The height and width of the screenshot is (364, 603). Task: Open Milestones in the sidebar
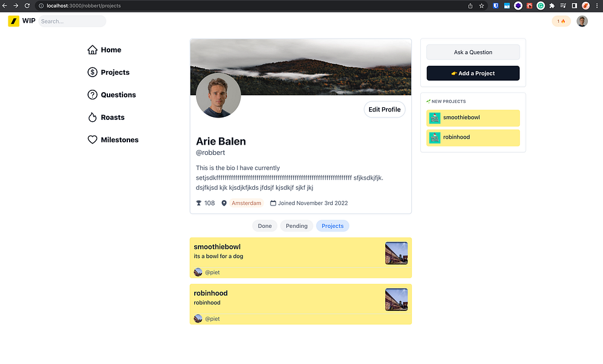coord(113,140)
